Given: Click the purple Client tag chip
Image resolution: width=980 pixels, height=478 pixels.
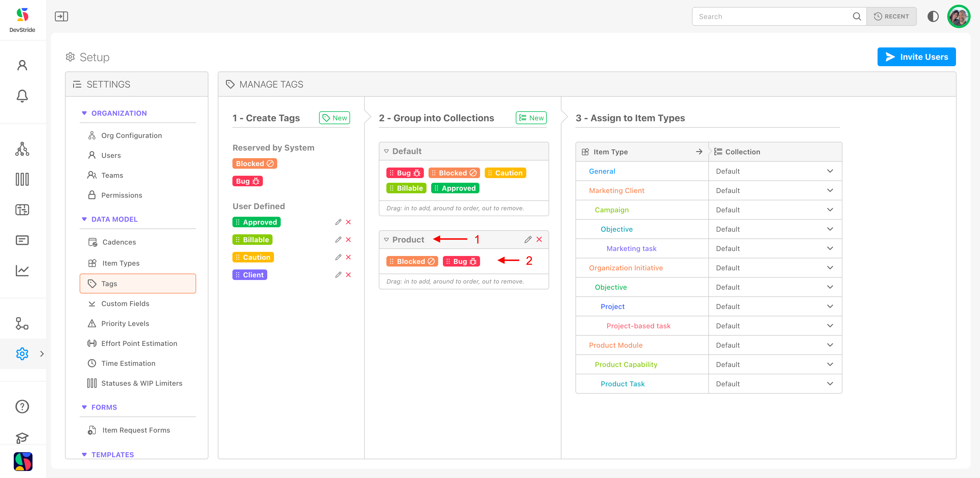Looking at the screenshot, I should (x=250, y=275).
